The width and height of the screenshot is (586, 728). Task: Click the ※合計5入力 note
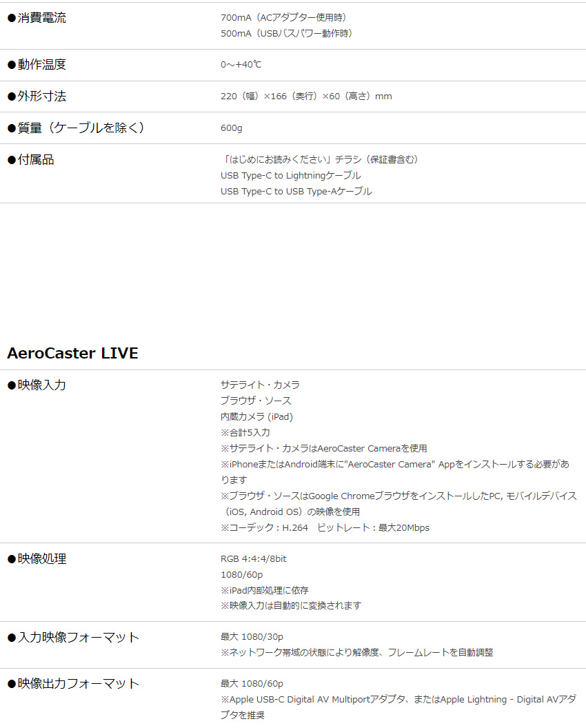point(245,432)
